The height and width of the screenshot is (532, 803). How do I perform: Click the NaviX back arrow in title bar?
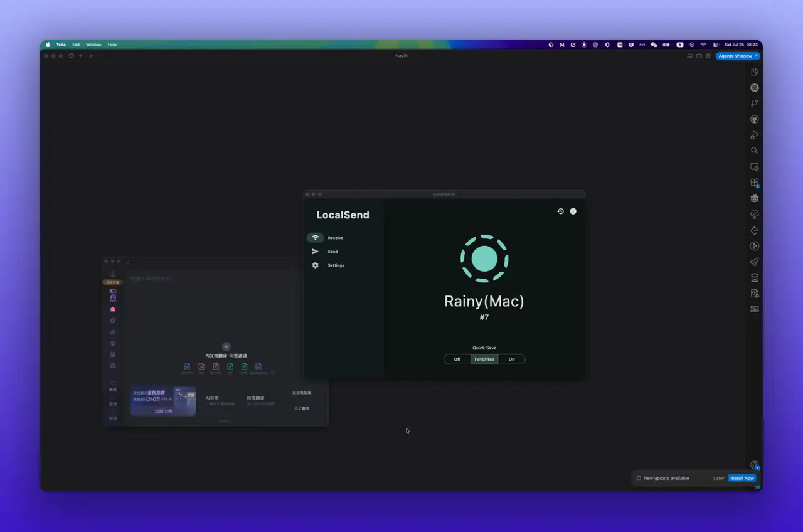point(92,56)
